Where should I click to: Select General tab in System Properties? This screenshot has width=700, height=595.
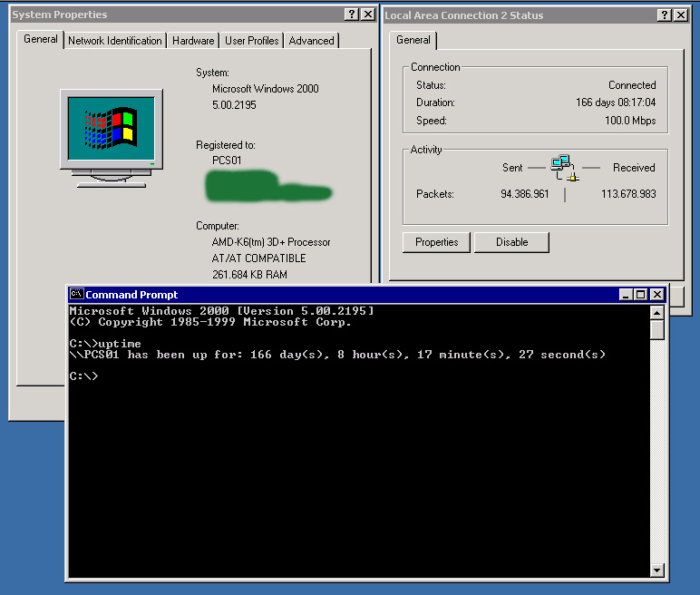41,39
